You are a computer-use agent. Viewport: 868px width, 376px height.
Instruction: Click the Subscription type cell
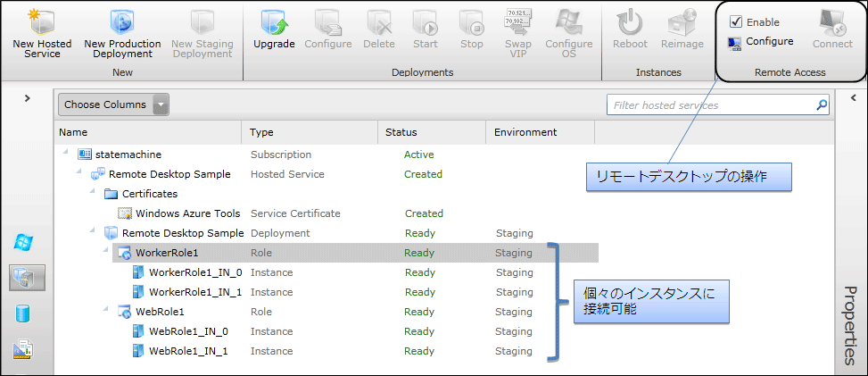point(281,155)
